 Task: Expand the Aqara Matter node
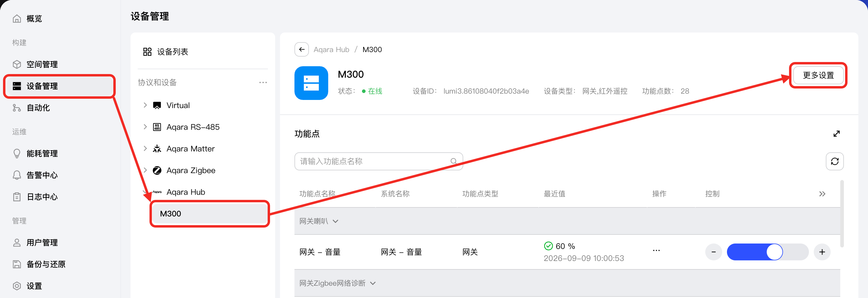[145, 149]
